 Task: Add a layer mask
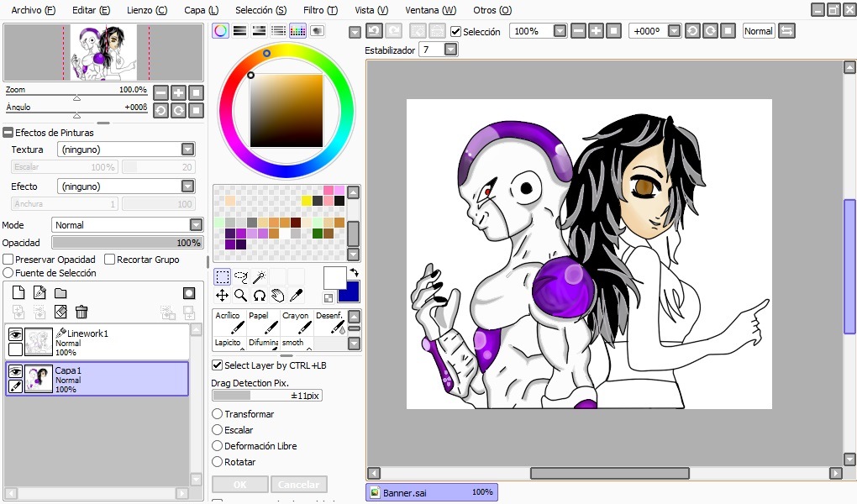pos(189,293)
